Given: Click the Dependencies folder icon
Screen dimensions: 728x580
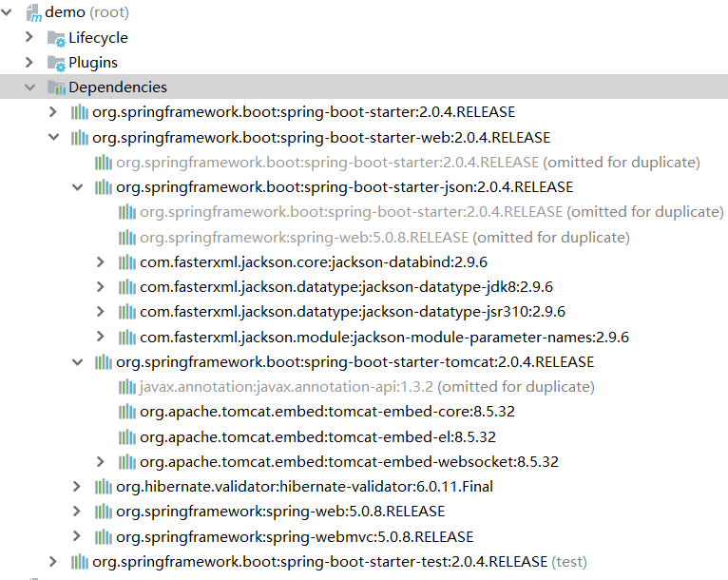Looking at the screenshot, I should (x=56, y=87).
